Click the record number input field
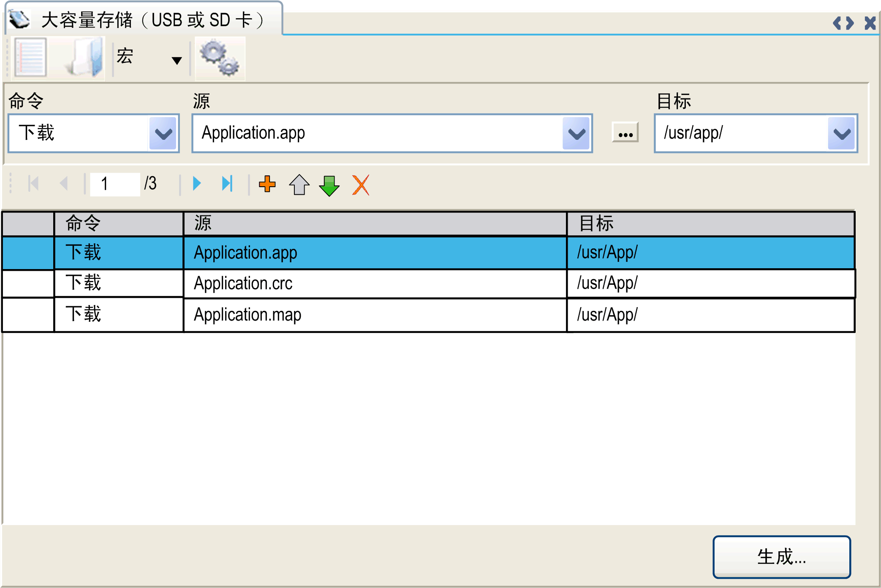This screenshot has height=588, width=881. pyautogui.click(x=115, y=184)
